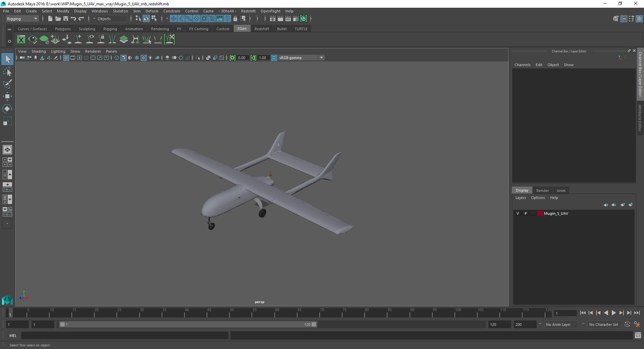
Task: Go to end of playback range
Action: (x=637, y=313)
